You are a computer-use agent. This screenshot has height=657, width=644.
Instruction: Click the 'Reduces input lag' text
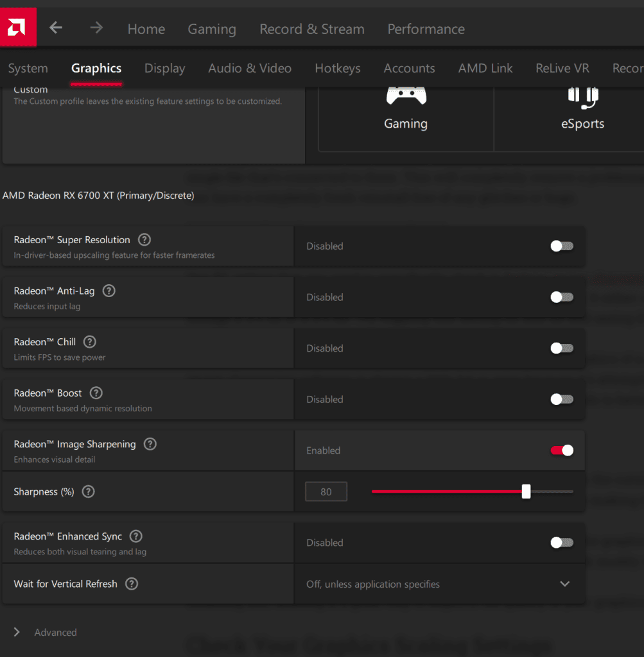[47, 306]
